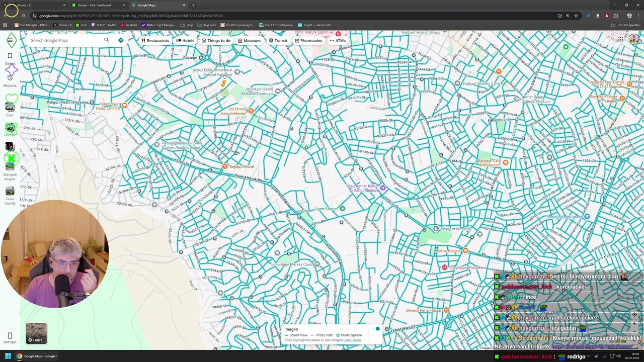
Task: Click the Etli Ekmekçi Konyalı Akevler marker
Action: pyautogui.click(x=251, y=111)
